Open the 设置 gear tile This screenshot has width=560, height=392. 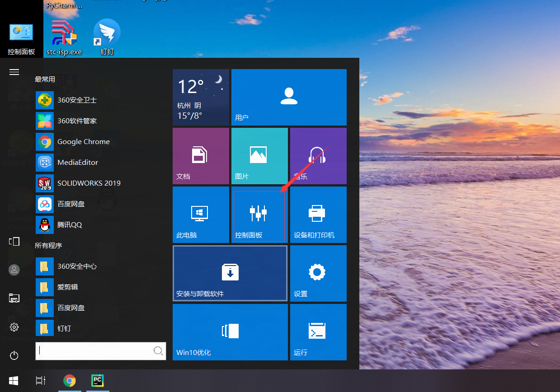click(x=318, y=273)
